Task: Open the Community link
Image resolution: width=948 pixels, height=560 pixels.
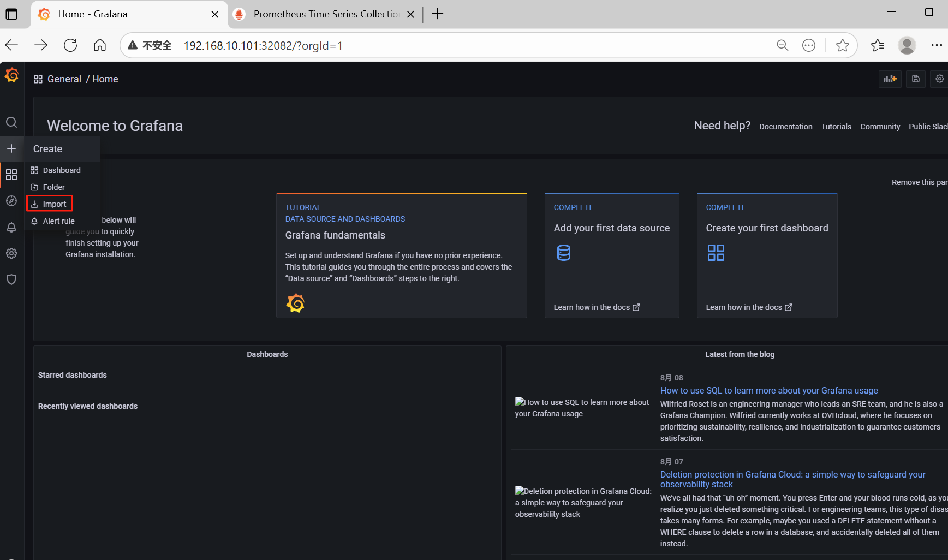Action: 880,127
